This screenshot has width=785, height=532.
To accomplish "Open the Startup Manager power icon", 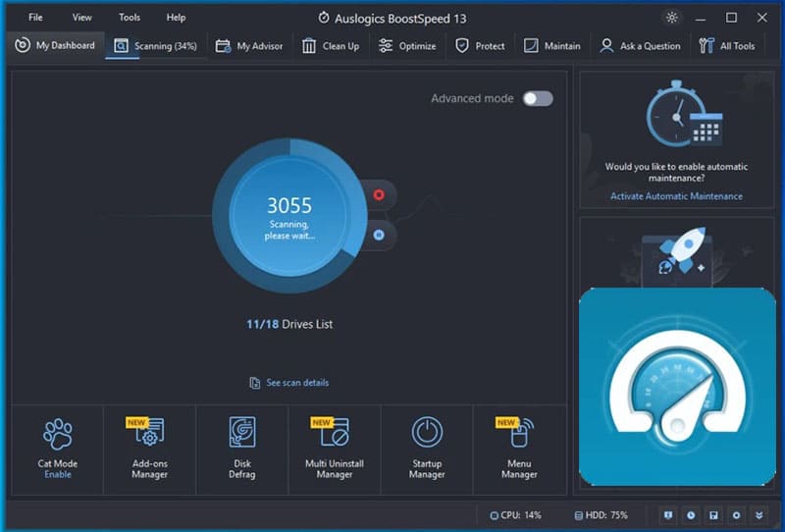I will [x=427, y=432].
